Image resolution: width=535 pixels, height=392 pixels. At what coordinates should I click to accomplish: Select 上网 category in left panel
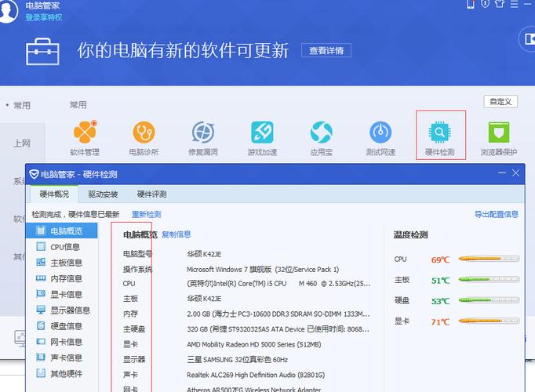pyautogui.click(x=22, y=143)
